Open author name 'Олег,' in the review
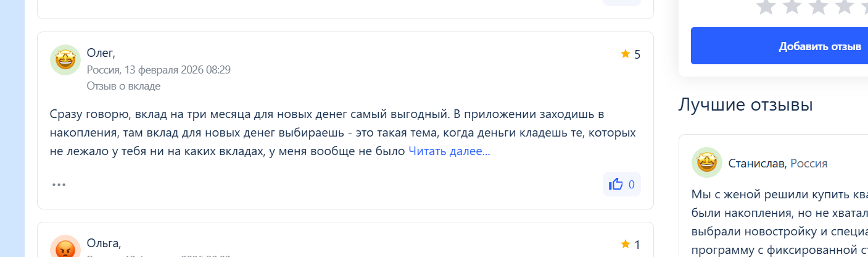 (101, 53)
